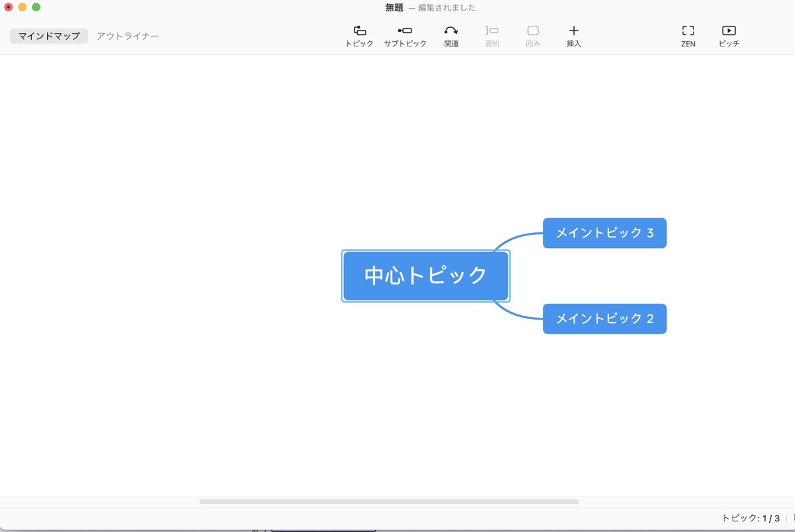This screenshot has width=795, height=532.
Task: Click the yellow minimize window button
Action: click(x=23, y=7)
